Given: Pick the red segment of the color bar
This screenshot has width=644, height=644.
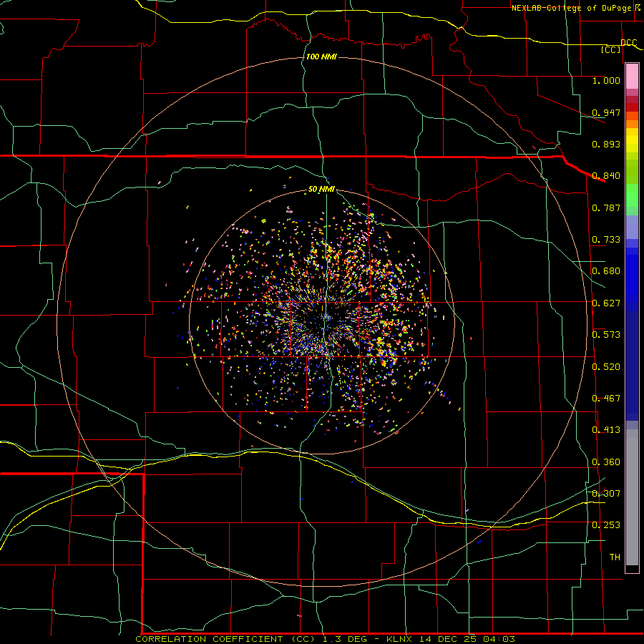Looking at the screenshot, I should 632,107.
